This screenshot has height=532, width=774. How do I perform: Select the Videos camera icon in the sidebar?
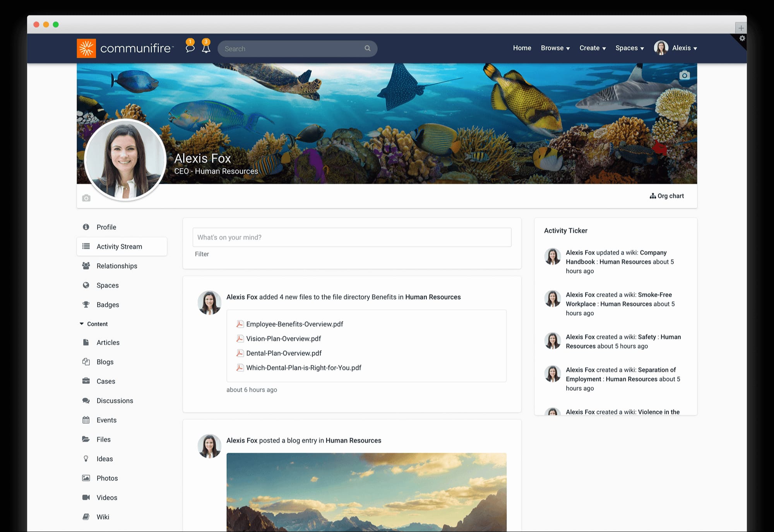coord(86,497)
